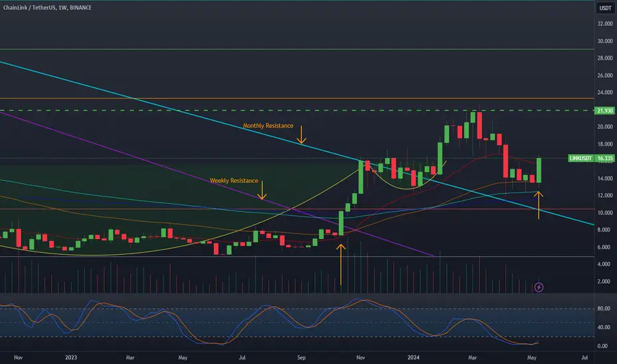Click the 26.000 price axis label
Screen dimensions: 617x364
click(x=605, y=75)
